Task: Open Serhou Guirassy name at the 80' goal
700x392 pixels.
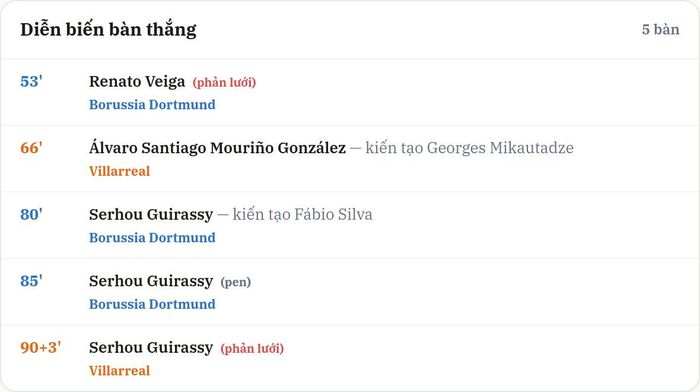Action: tap(151, 214)
